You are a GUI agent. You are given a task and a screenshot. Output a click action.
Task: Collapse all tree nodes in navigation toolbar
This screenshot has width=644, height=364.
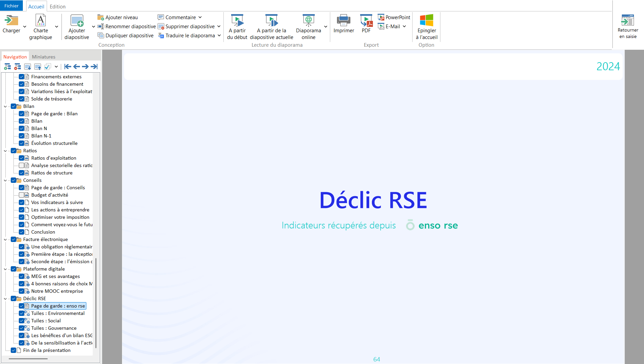pyautogui.click(x=17, y=67)
